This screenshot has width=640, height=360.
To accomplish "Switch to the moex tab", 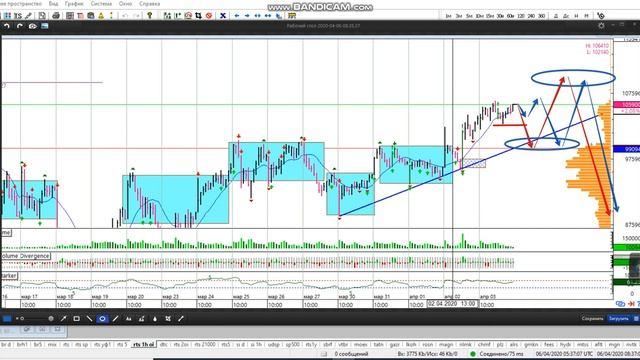I will point(360,344).
